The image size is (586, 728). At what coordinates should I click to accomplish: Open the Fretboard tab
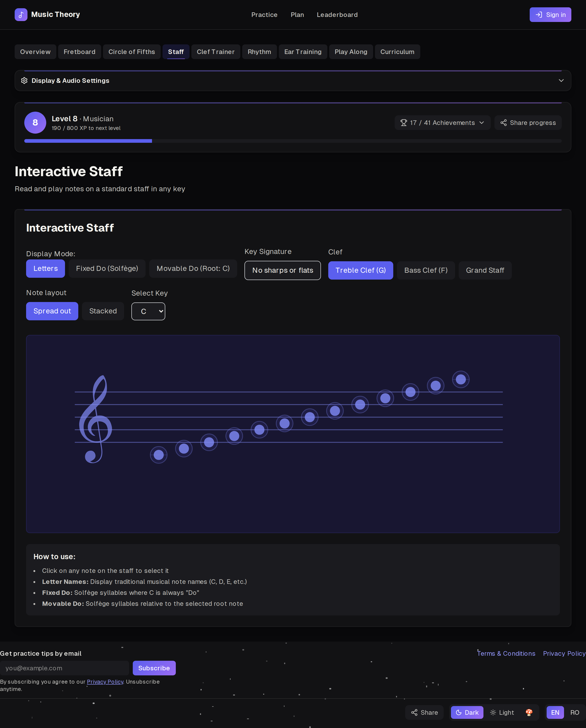[79, 52]
